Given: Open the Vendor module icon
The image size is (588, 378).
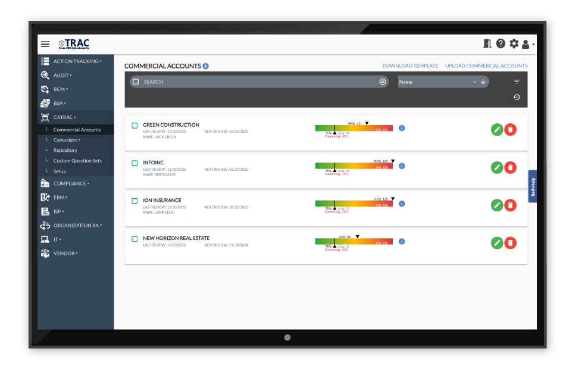Looking at the screenshot, I should pyautogui.click(x=45, y=253).
